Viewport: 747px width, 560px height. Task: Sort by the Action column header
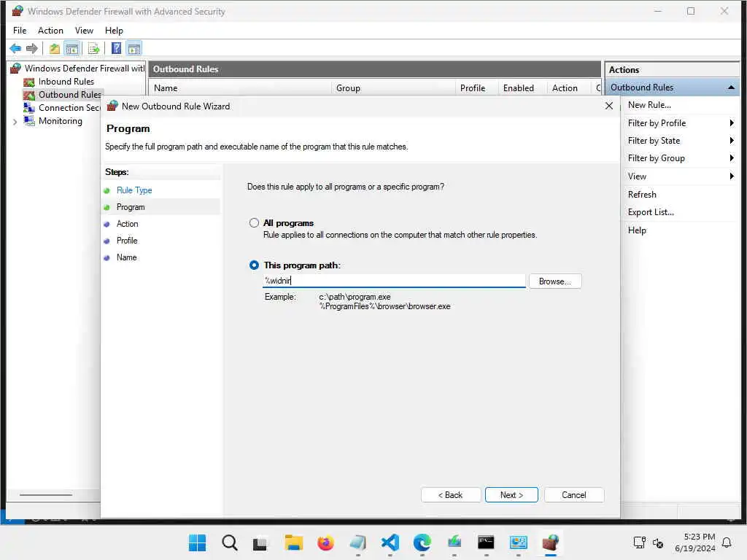(569, 88)
